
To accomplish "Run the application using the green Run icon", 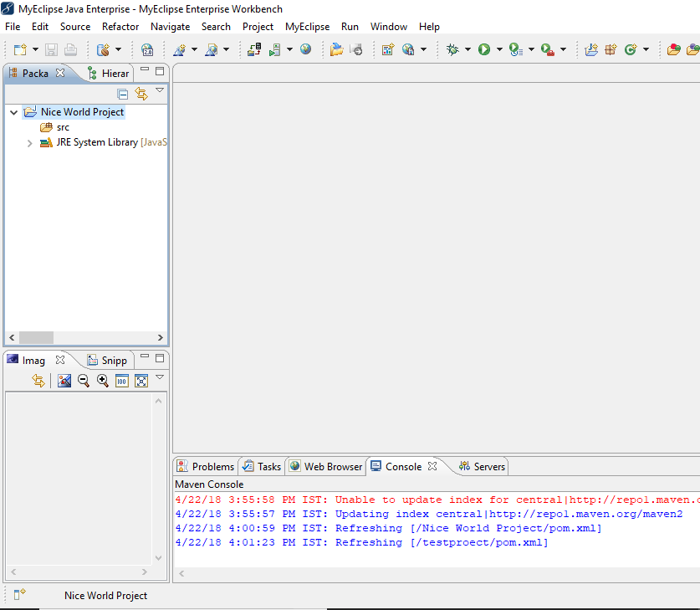I will pyautogui.click(x=485, y=49).
